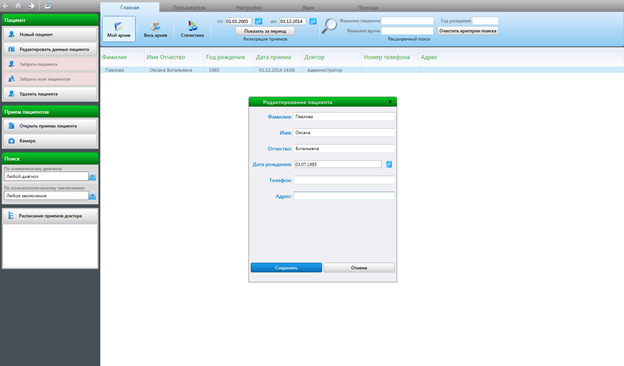
Task: Open calendar for the 'до' end date
Action: coord(313,21)
